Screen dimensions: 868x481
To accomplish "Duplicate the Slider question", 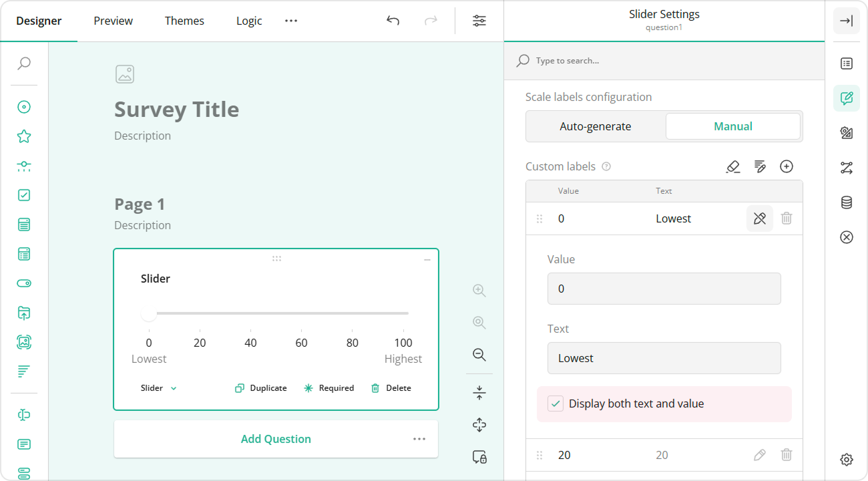I will point(260,387).
